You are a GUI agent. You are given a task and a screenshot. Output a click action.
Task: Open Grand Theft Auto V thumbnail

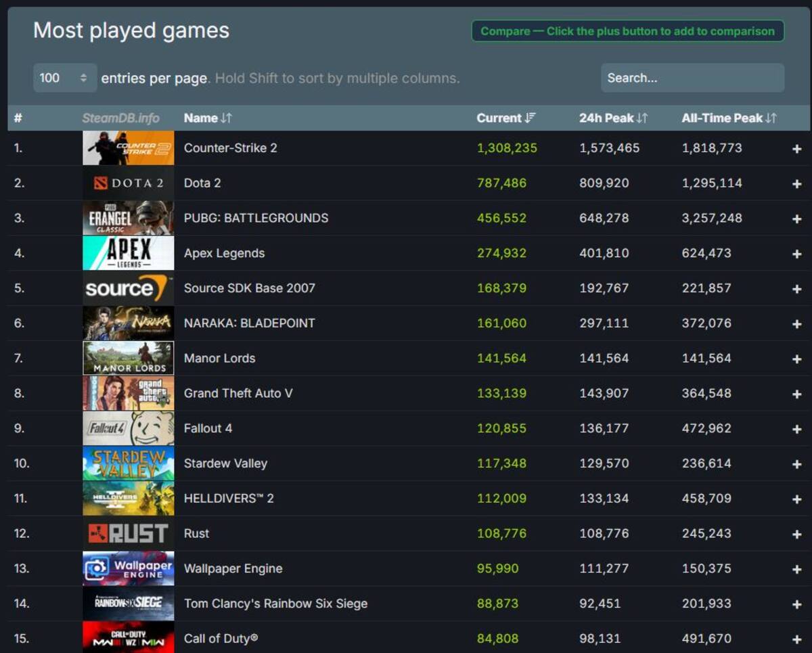tap(129, 393)
